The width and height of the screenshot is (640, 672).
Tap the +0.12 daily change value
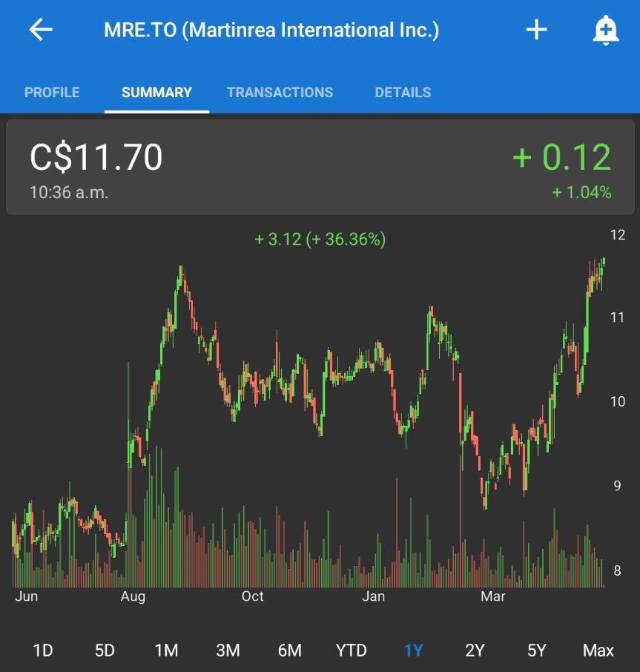(x=561, y=157)
